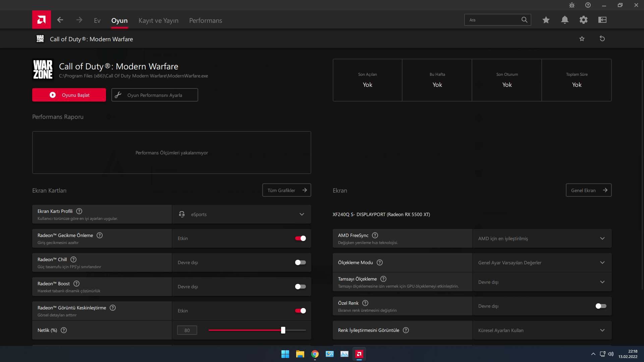
Task: Open notifications bell icon
Action: [565, 20]
